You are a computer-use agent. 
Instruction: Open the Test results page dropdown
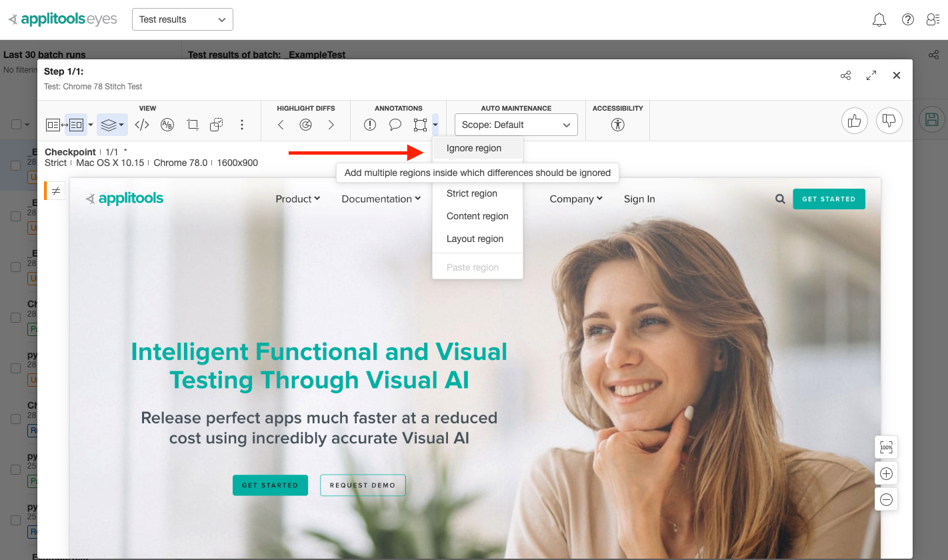pyautogui.click(x=183, y=19)
